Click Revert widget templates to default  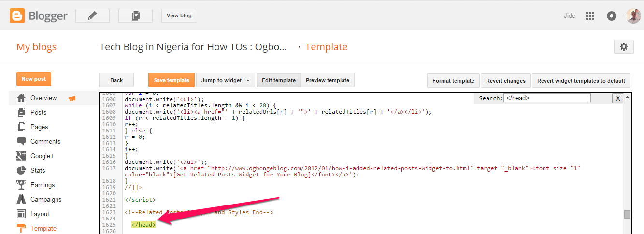581,81
